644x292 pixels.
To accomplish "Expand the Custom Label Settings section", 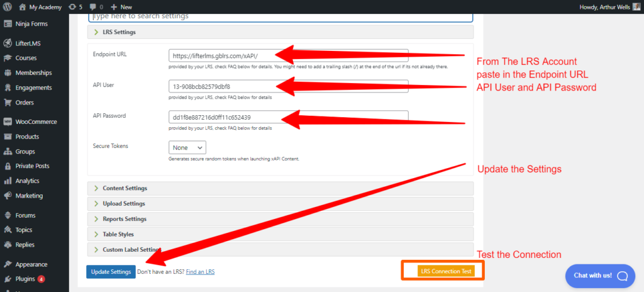I will 280,250.
